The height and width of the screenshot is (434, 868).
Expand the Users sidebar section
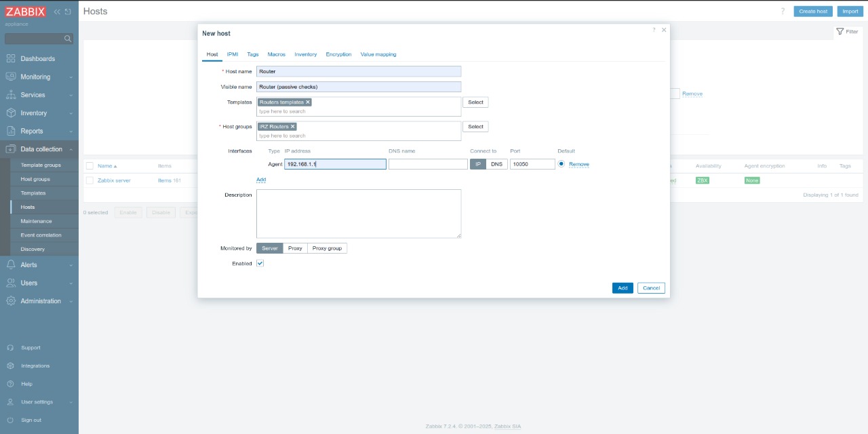30,283
